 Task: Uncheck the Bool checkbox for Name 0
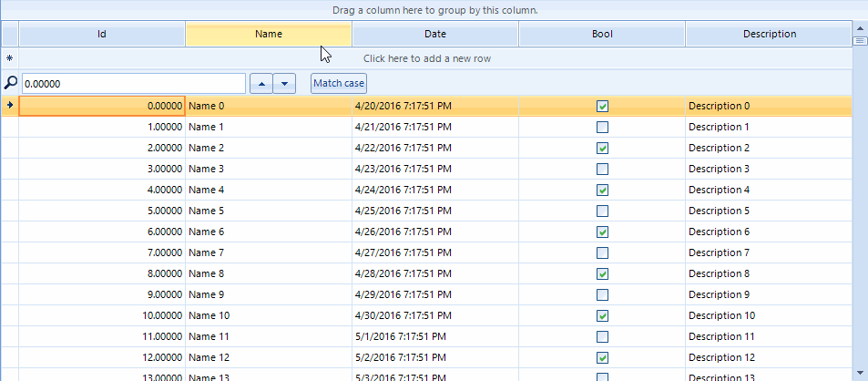tap(602, 106)
